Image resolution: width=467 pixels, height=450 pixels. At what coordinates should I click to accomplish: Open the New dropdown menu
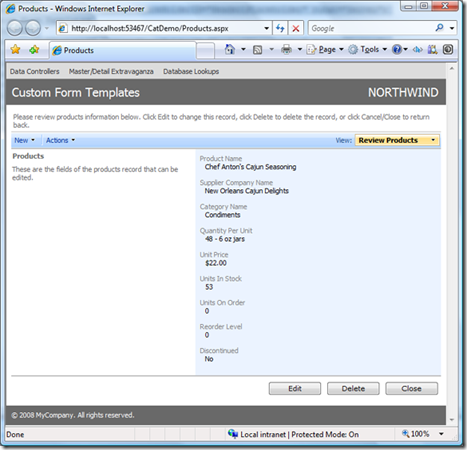[24, 140]
